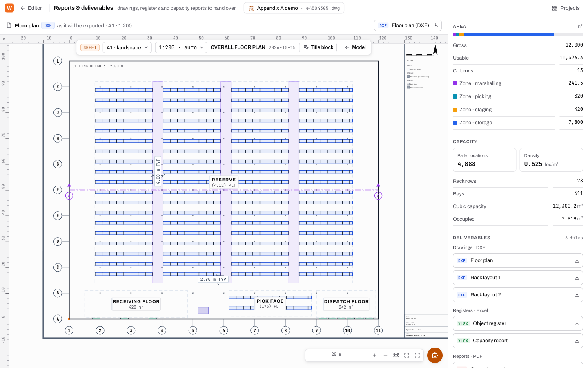The width and height of the screenshot is (588, 368).
Task: Open the orange assistant robot button
Action: 435,355
